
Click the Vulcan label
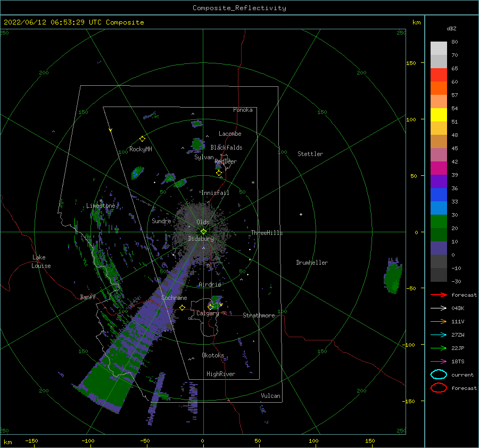click(270, 396)
